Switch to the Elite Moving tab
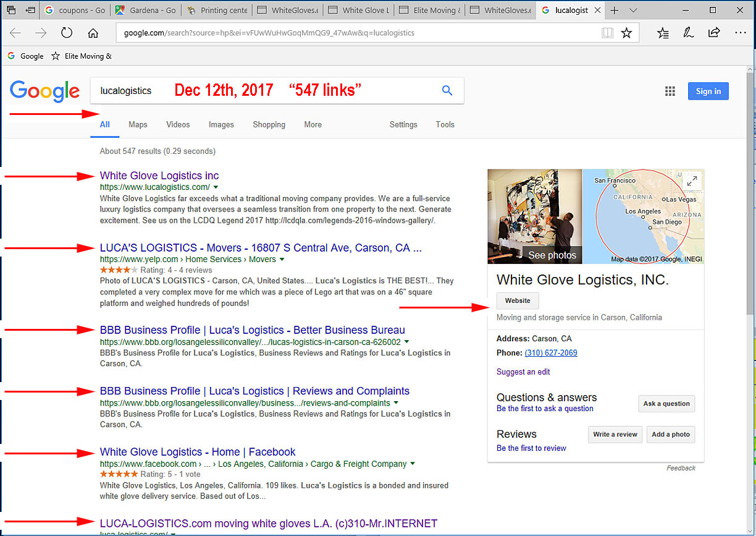 pyautogui.click(x=430, y=11)
